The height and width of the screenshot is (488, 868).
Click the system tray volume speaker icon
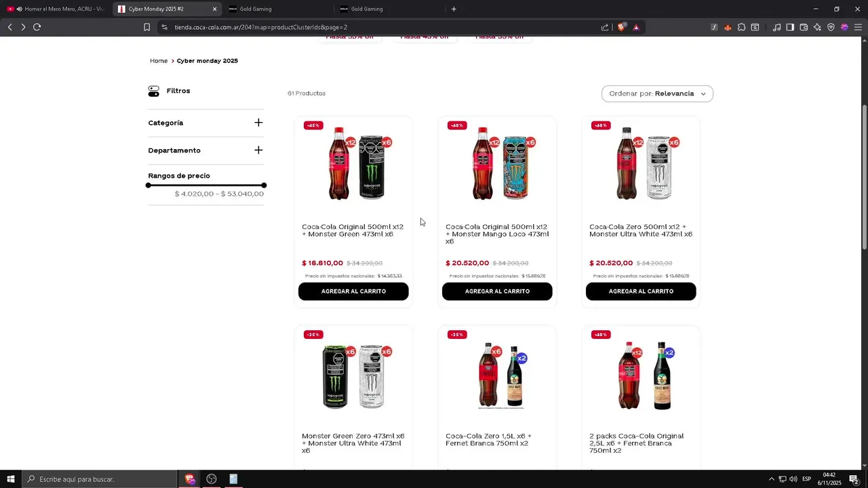(793, 479)
